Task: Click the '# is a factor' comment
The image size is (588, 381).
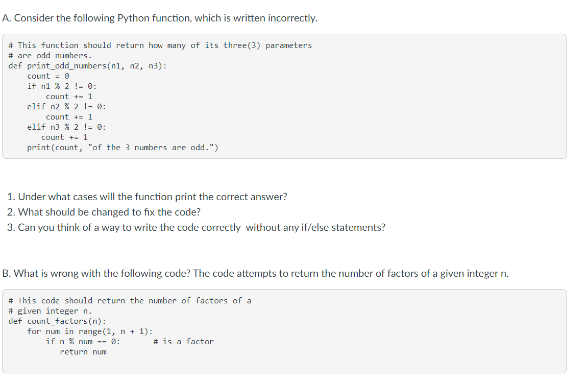Action: [183, 342]
